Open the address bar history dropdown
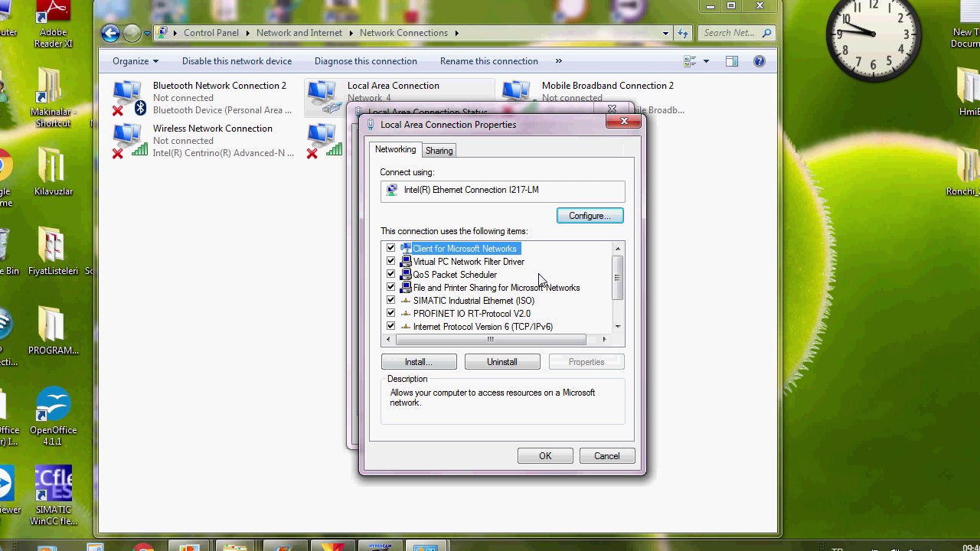Viewport: 980px width, 551px height. [x=665, y=33]
